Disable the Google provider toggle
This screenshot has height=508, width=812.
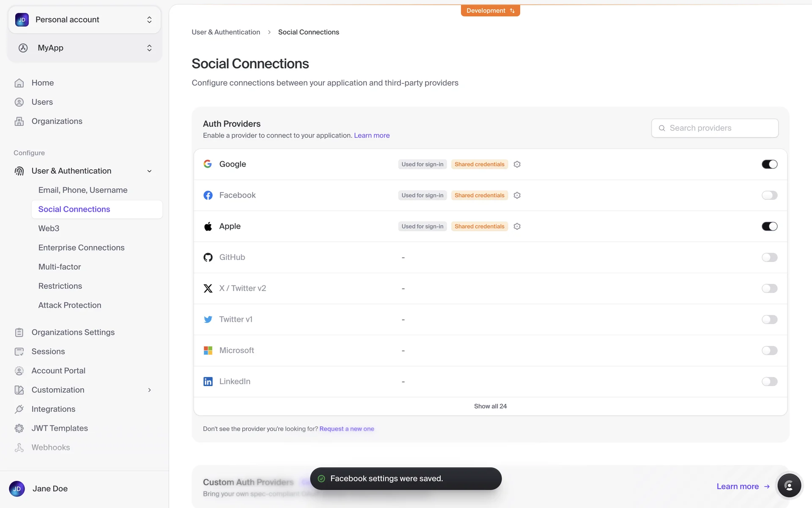pos(769,164)
